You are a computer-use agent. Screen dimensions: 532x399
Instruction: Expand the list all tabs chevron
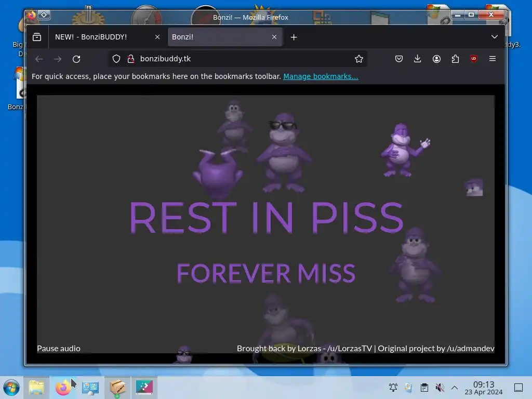(x=495, y=37)
